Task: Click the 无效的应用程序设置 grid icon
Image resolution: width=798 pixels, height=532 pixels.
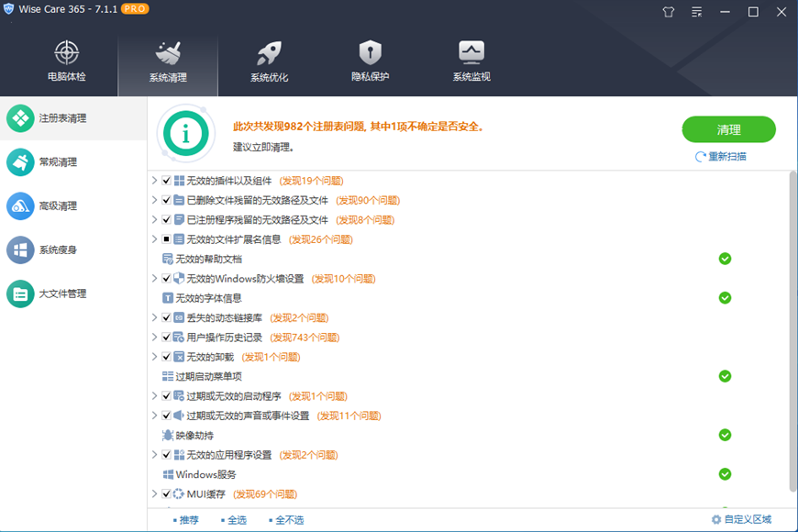Action: tap(179, 455)
